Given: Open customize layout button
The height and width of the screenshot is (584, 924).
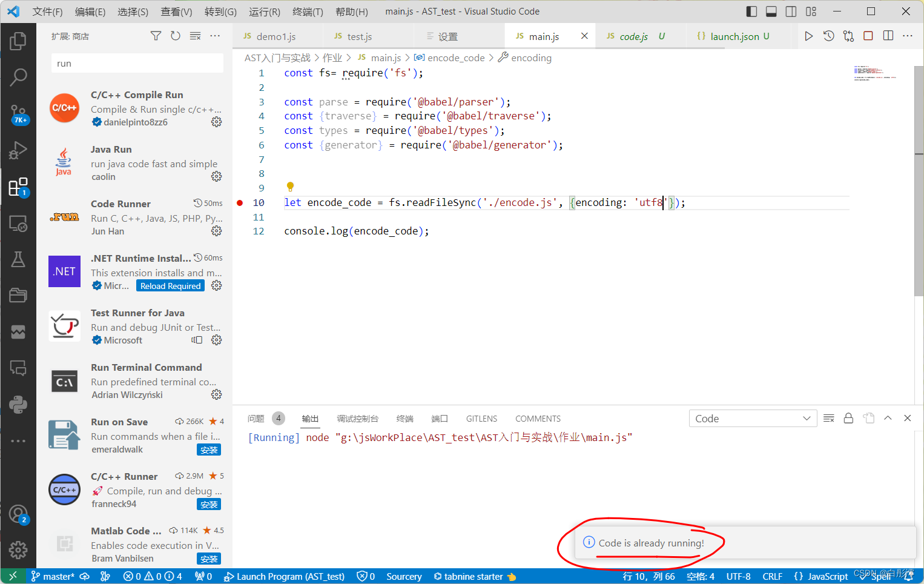Looking at the screenshot, I should tap(811, 12).
